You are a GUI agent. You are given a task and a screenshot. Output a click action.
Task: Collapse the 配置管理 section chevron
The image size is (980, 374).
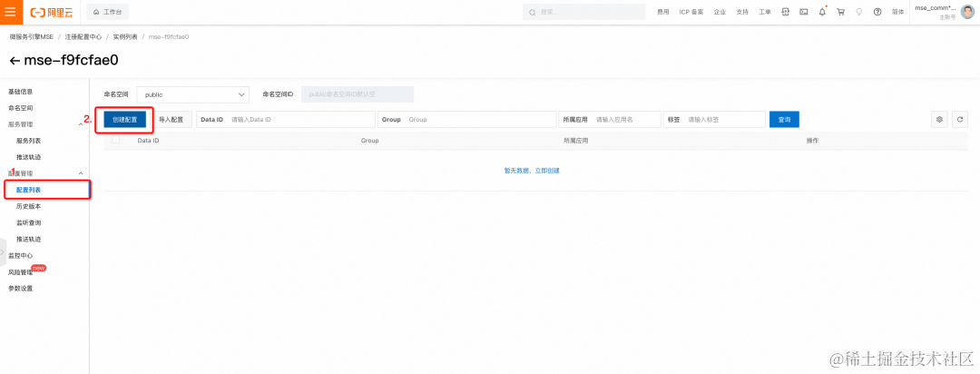click(81, 173)
